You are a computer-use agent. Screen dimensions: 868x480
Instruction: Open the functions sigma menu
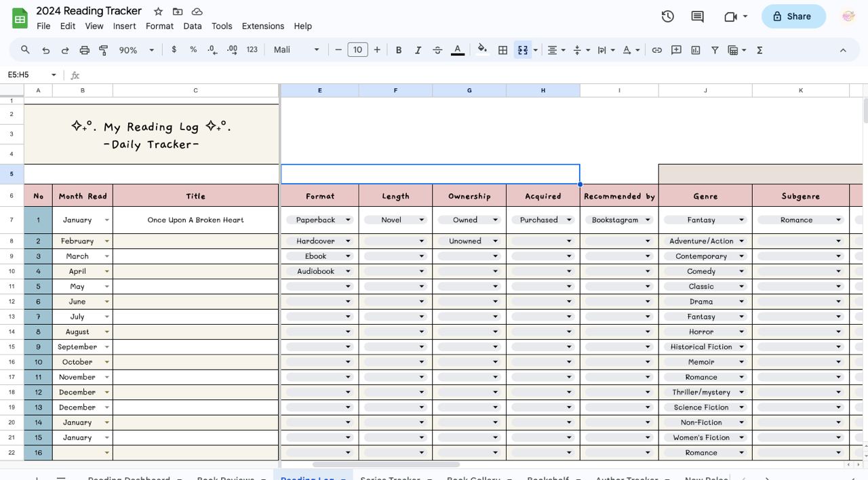pyautogui.click(x=759, y=50)
